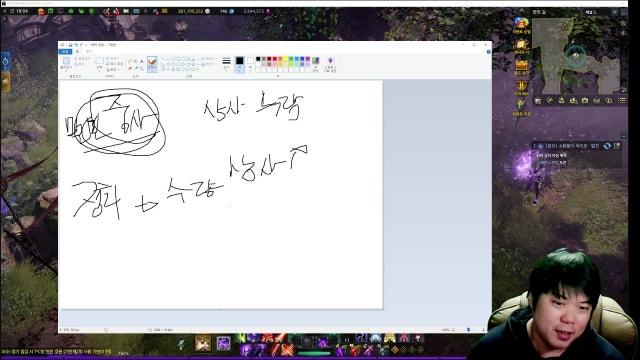Click the white drawing canvas
The width and height of the screenshot is (640, 360).
pyautogui.click(x=220, y=195)
